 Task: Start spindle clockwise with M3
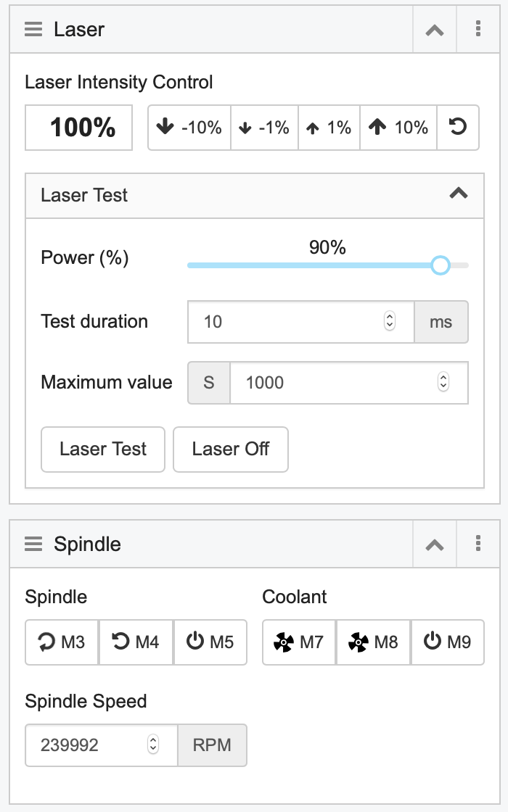(62, 642)
